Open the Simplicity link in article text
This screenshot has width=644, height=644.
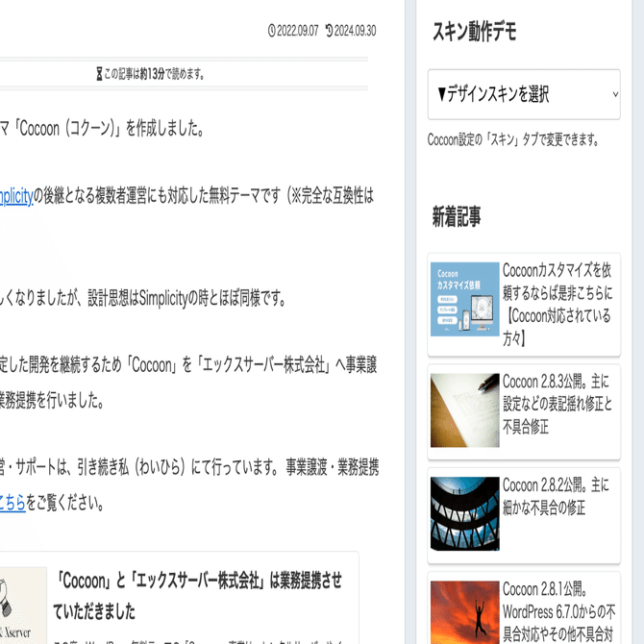click(x=16, y=196)
